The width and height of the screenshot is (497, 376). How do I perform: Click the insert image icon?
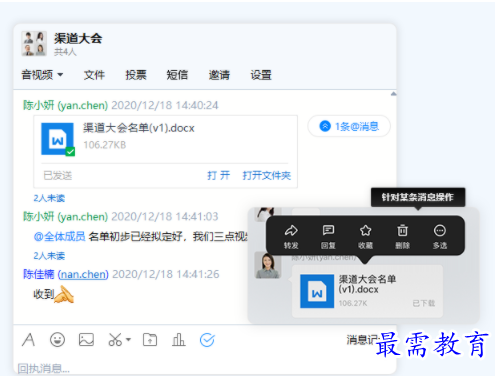[x=86, y=340]
